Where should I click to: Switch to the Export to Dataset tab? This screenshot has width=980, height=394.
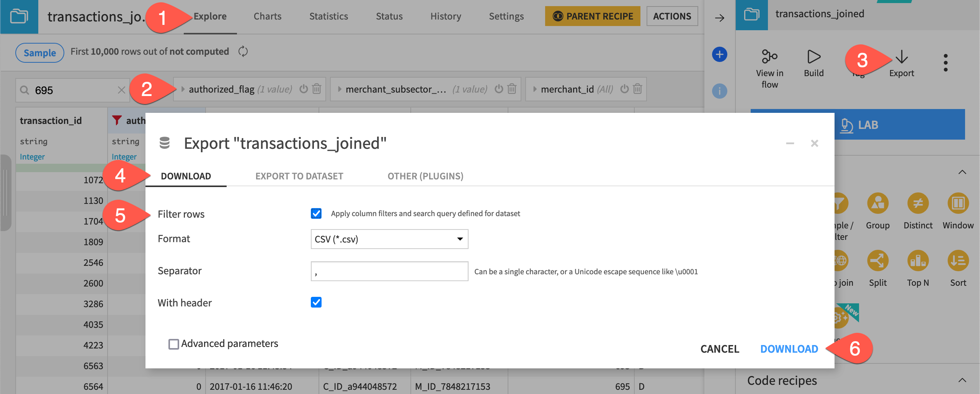tap(299, 176)
